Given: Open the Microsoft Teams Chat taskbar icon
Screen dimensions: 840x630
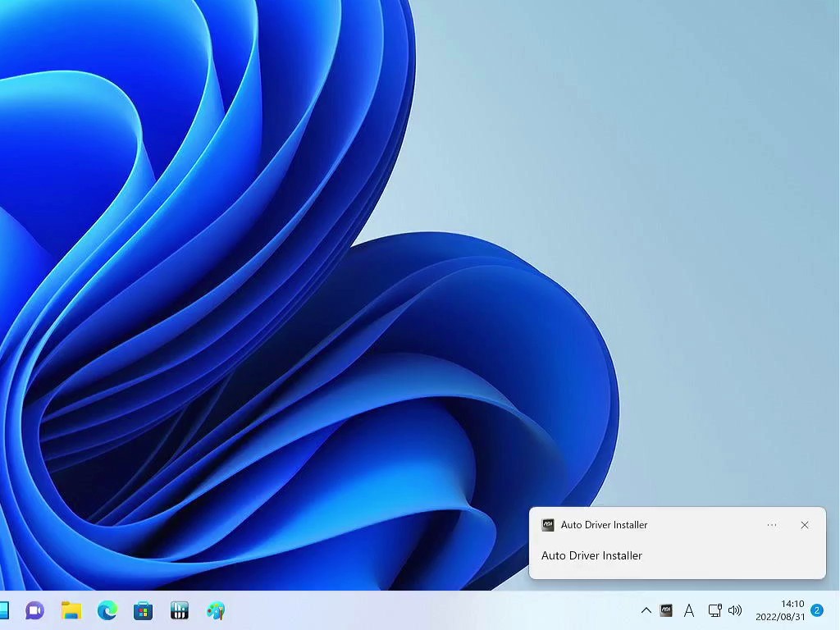Looking at the screenshot, I should 34,610.
